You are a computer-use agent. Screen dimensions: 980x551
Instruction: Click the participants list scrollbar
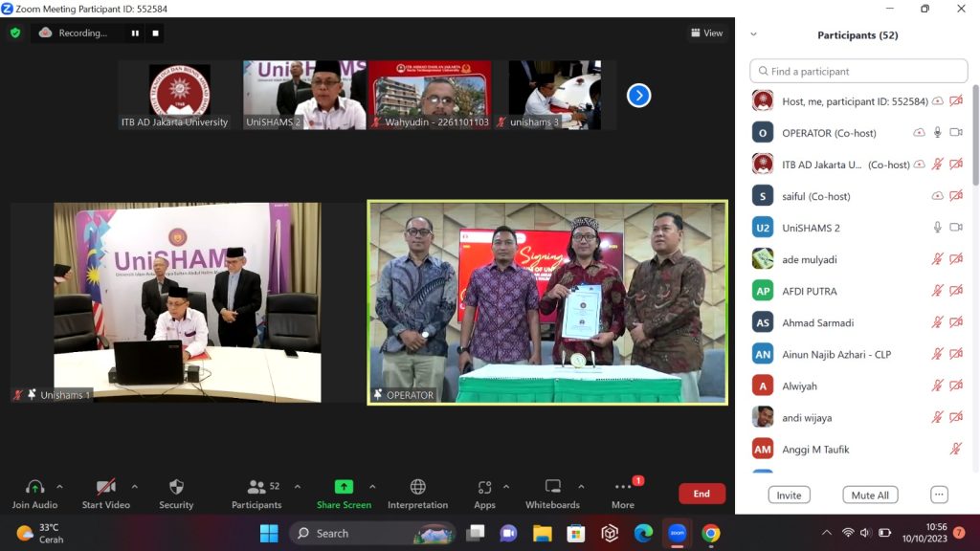(975, 138)
